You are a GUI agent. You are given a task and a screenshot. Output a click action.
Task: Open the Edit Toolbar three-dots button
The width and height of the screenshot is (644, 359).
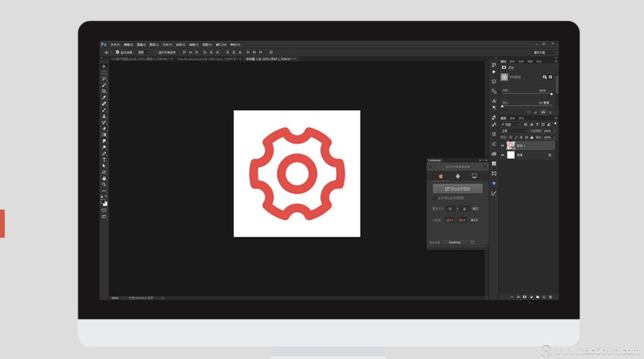click(x=104, y=191)
